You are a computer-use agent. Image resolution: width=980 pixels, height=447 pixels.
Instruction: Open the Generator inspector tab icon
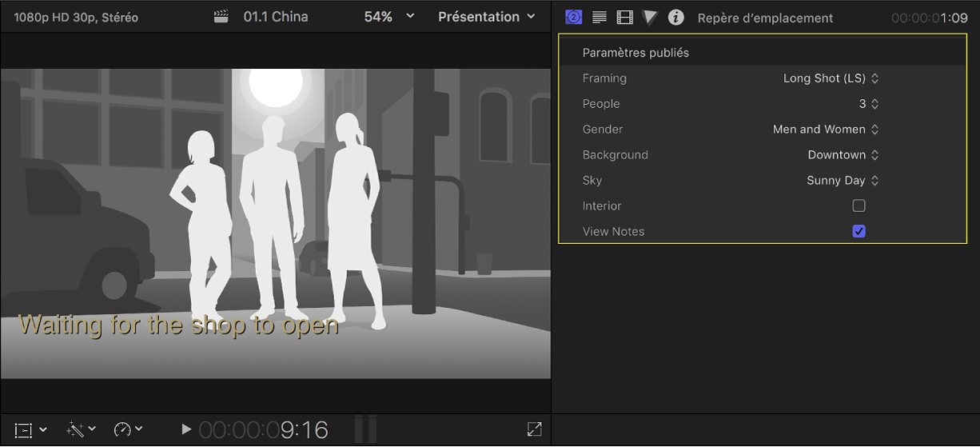pyautogui.click(x=573, y=17)
